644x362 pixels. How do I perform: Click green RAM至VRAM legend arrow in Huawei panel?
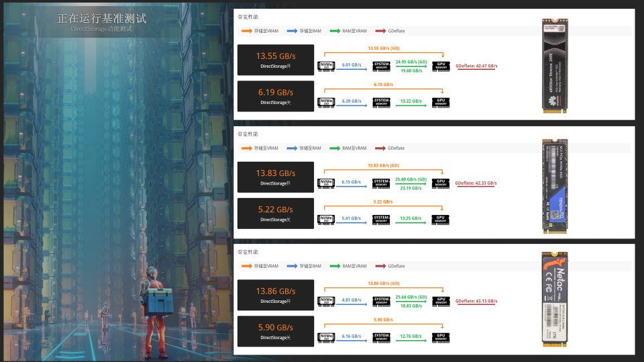(x=335, y=31)
